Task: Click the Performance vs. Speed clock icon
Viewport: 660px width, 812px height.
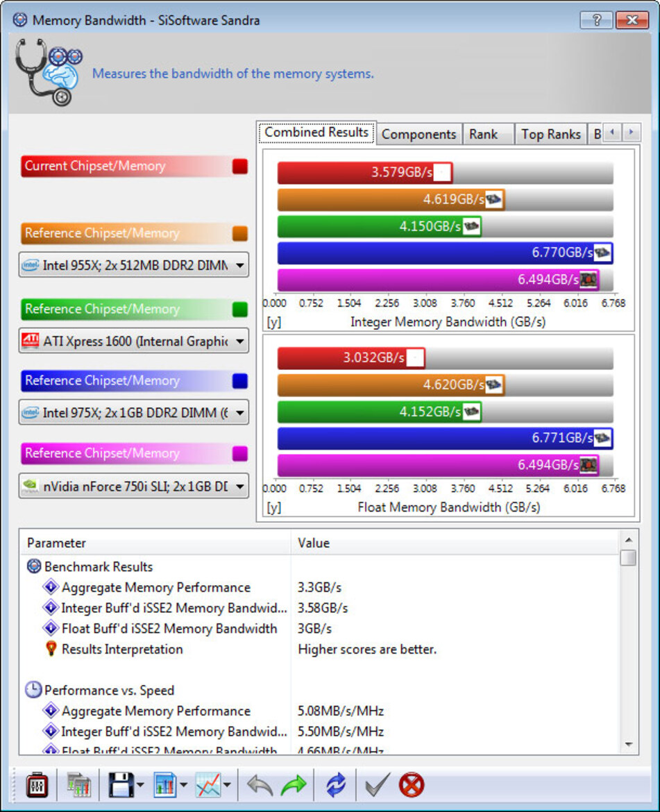Action: pyautogui.click(x=33, y=690)
